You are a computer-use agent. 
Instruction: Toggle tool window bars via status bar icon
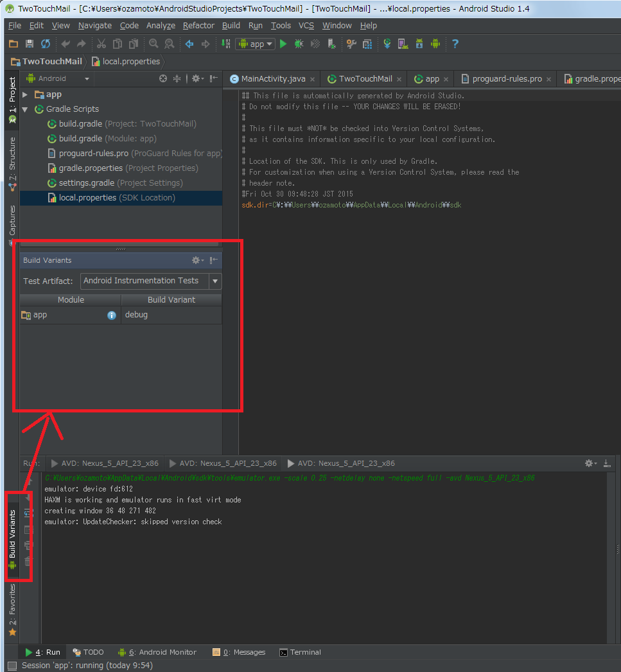click(12, 666)
